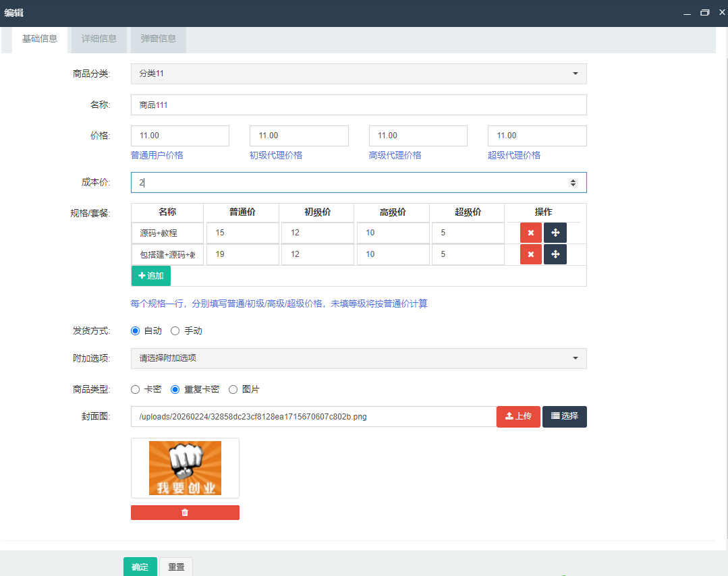Select 手动 delivery method
Viewport: 728px width, 576px height.
click(175, 330)
